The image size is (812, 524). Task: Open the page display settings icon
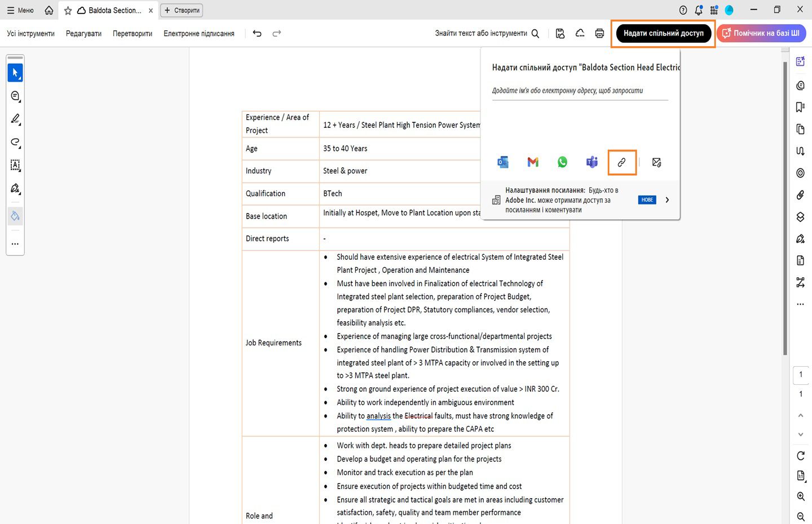[x=801, y=476]
